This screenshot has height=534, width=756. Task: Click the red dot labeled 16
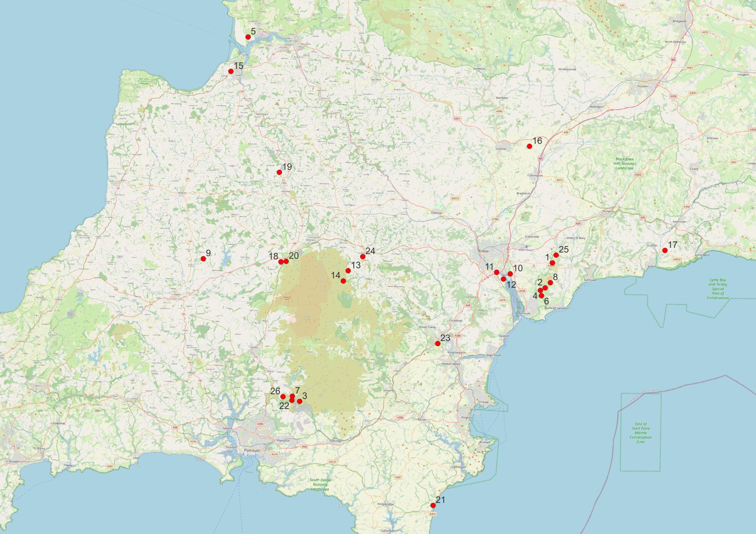pos(529,146)
